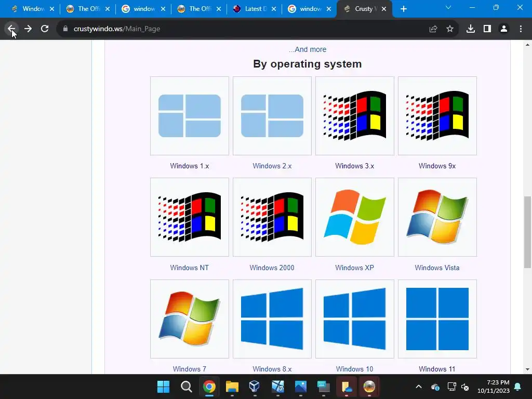Open the Windows 2000 flag logo thumbnail

(x=272, y=217)
